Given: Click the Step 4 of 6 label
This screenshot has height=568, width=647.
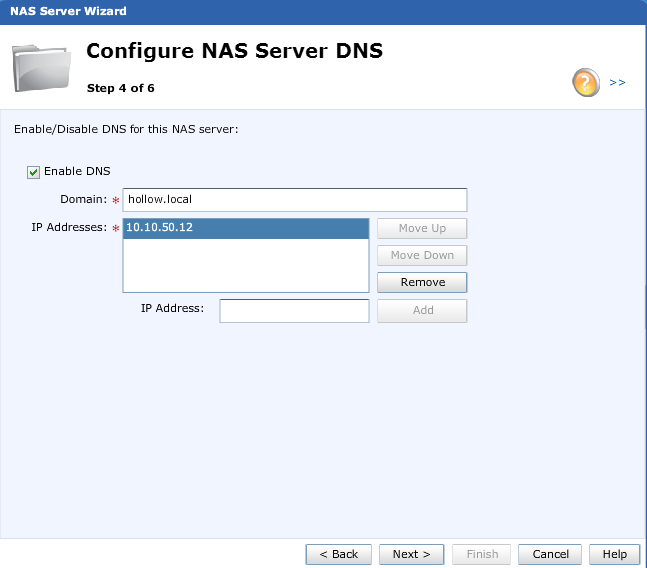Looking at the screenshot, I should click(x=121, y=87).
